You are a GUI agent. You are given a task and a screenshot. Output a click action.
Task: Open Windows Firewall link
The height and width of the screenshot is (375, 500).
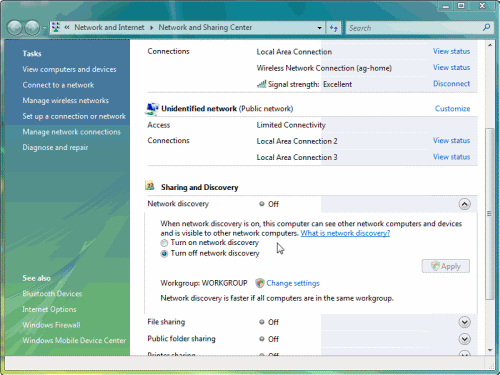tap(51, 325)
